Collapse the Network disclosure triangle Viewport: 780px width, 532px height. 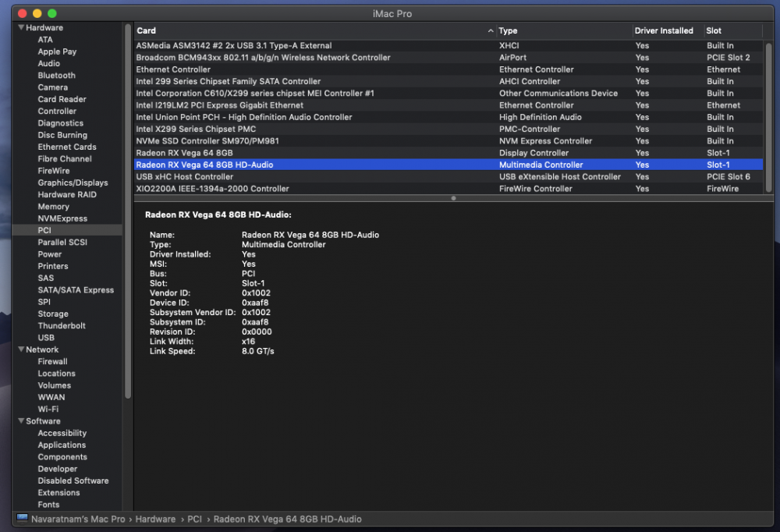click(x=21, y=349)
